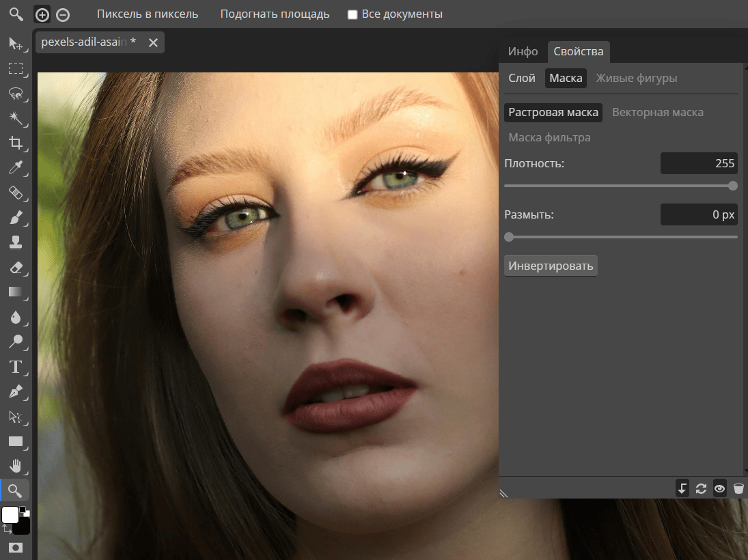The height and width of the screenshot is (560, 748).
Task: Click the Размыть slider handle
Action: click(509, 237)
